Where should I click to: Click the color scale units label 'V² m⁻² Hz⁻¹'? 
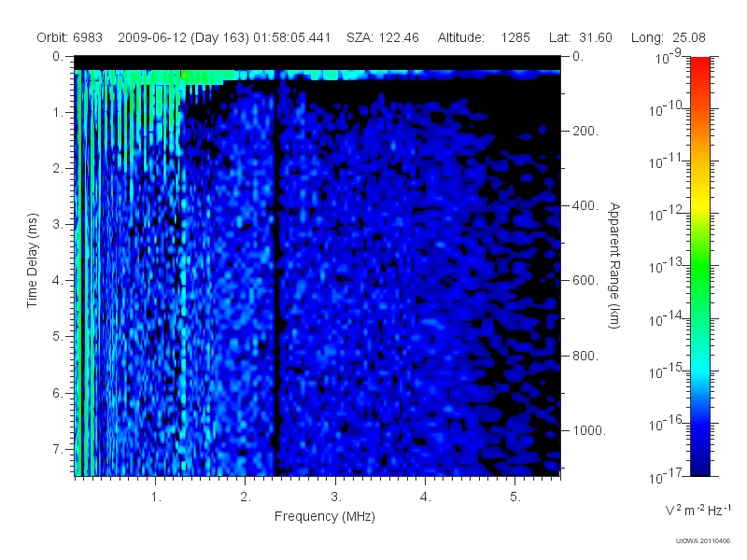pyautogui.click(x=698, y=510)
